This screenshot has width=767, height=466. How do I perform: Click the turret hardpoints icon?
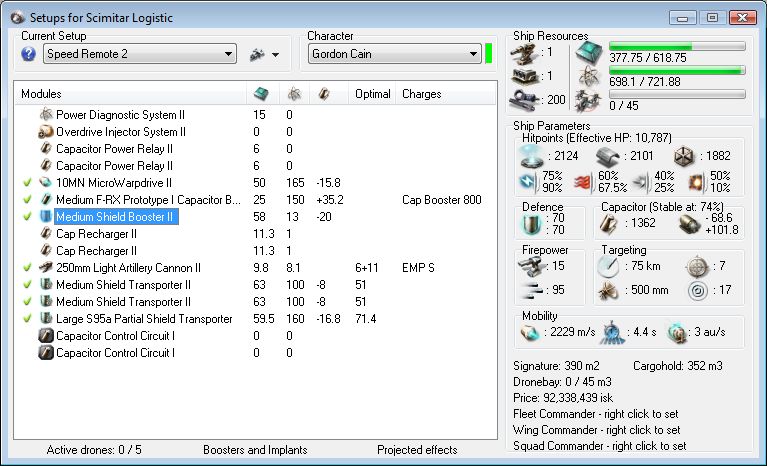pos(523,54)
